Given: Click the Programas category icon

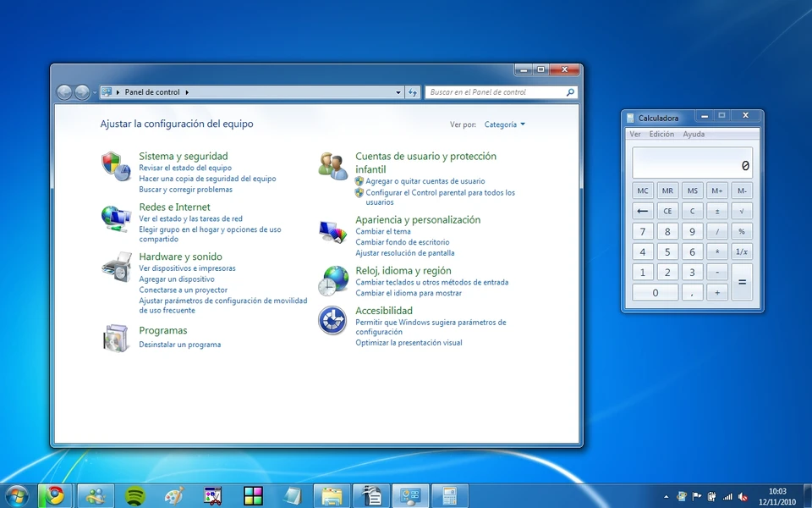Looking at the screenshot, I should click(116, 338).
